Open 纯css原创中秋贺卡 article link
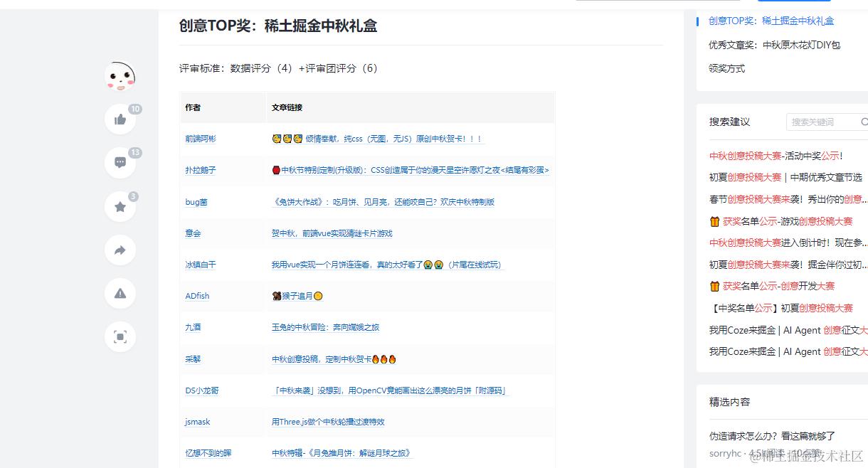 click(x=378, y=139)
